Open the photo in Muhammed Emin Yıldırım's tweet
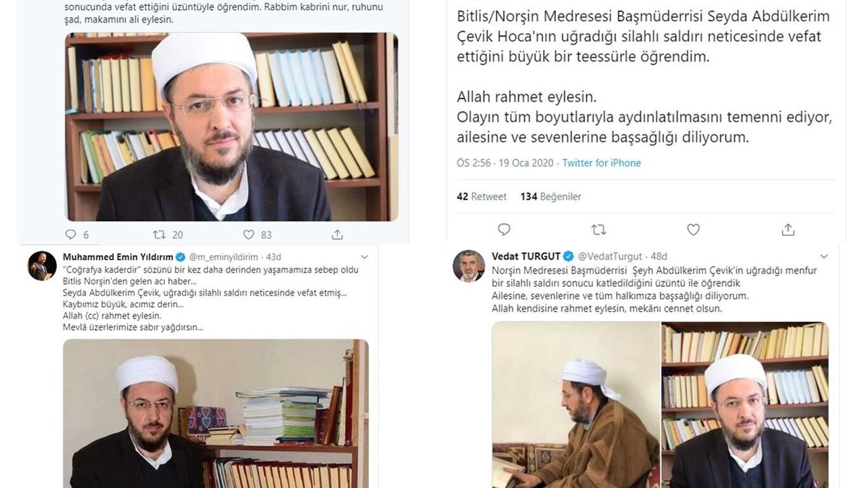The height and width of the screenshot is (488, 868). click(x=216, y=413)
